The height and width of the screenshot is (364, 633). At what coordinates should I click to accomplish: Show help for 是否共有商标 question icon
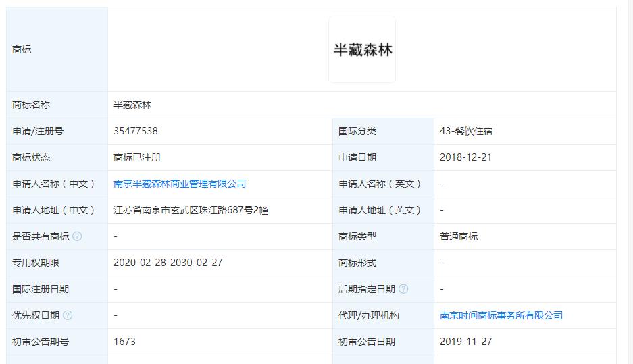tap(77, 236)
